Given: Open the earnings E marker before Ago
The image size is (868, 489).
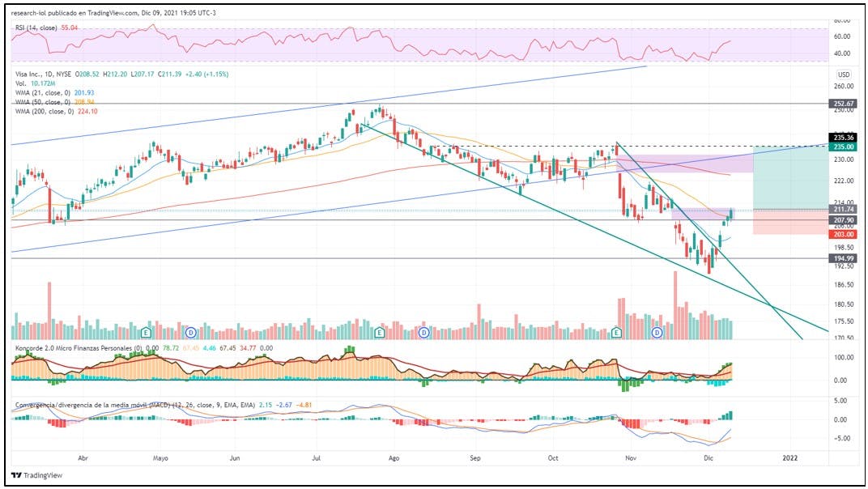Looking at the screenshot, I should [379, 333].
